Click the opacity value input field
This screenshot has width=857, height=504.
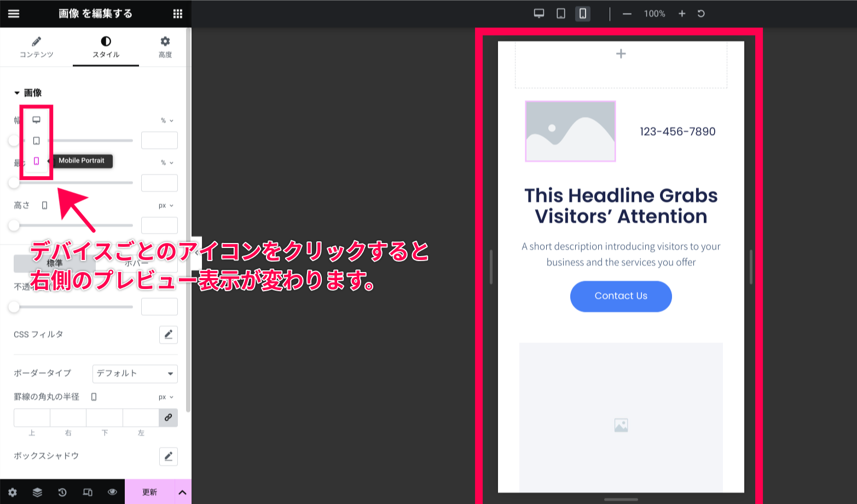(x=159, y=307)
